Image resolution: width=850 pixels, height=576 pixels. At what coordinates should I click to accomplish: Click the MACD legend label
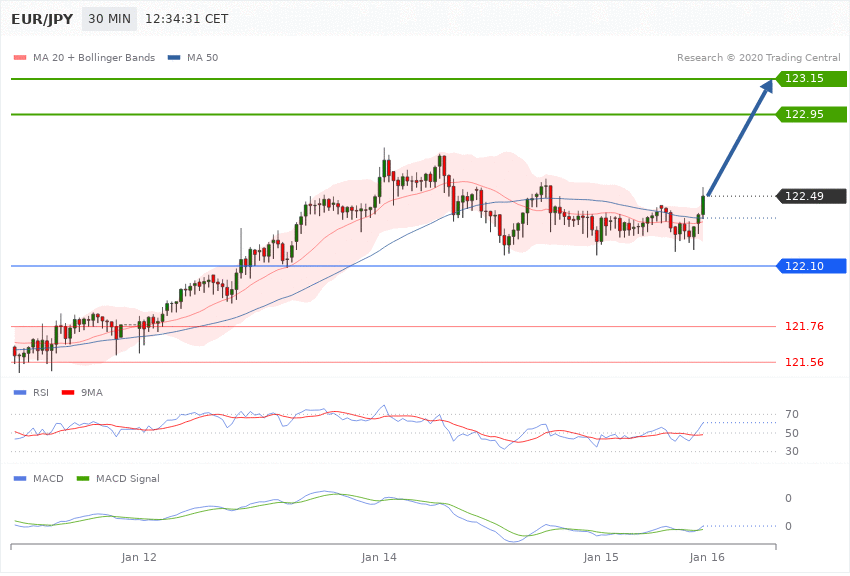[x=48, y=478]
